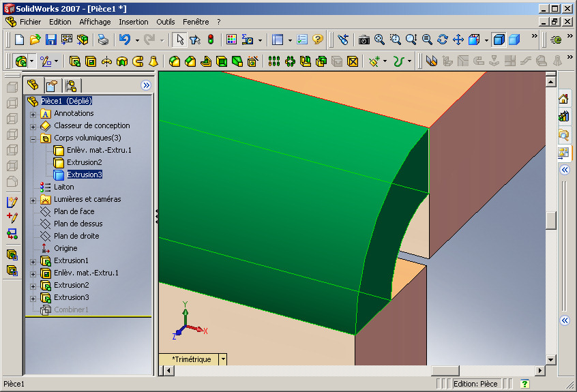Select the Extrusion3 solid body
The image size is (577, 392).
tap(85, 175)
